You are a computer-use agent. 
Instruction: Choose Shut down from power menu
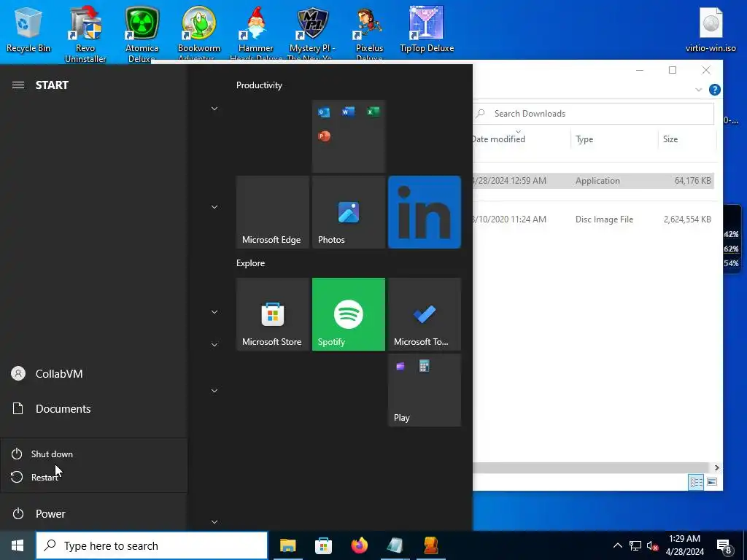point(94,454)
